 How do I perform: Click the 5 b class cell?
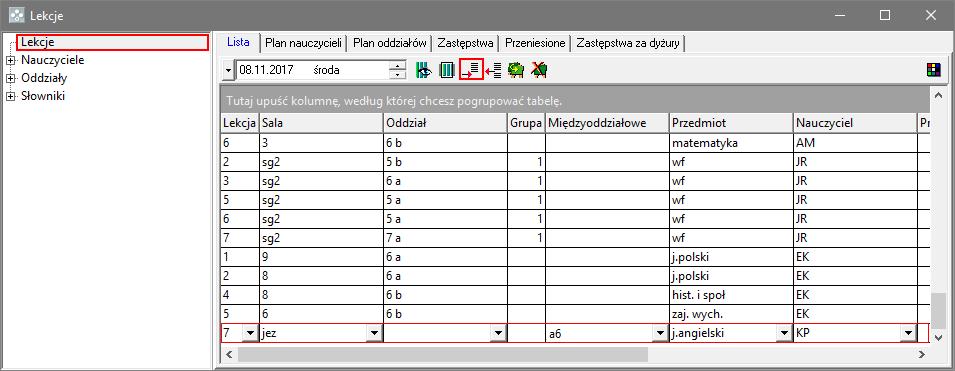446,161
